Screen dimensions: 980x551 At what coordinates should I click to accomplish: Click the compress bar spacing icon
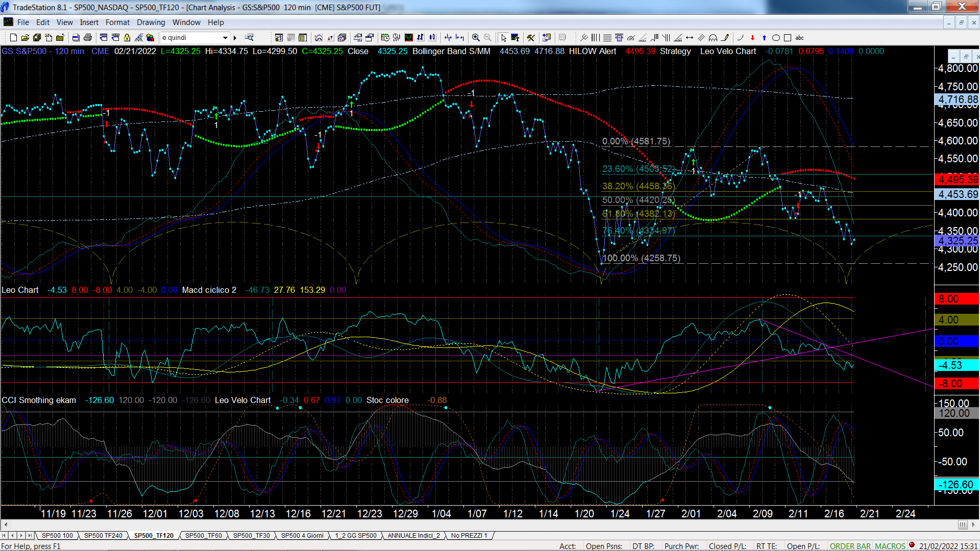pos(448,38)
